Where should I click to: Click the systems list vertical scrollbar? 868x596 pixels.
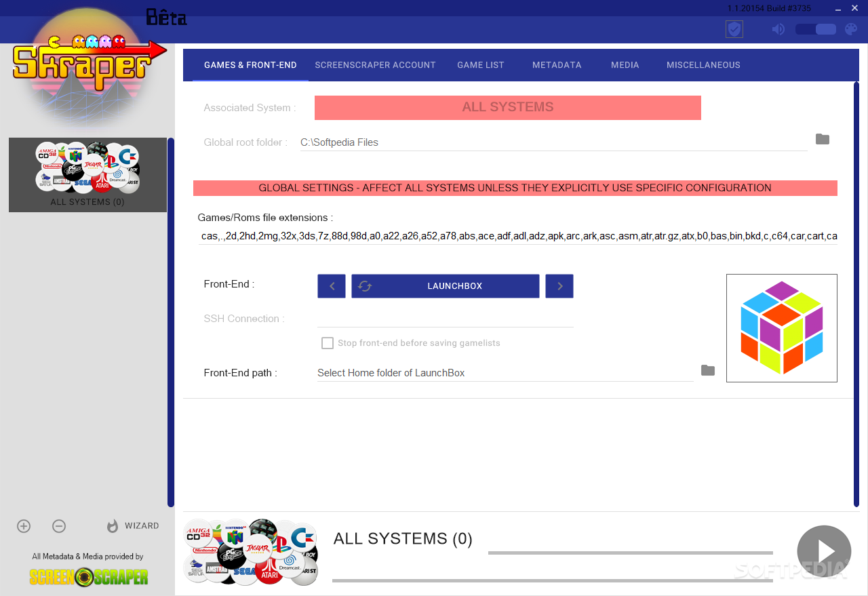pos(171,322)
